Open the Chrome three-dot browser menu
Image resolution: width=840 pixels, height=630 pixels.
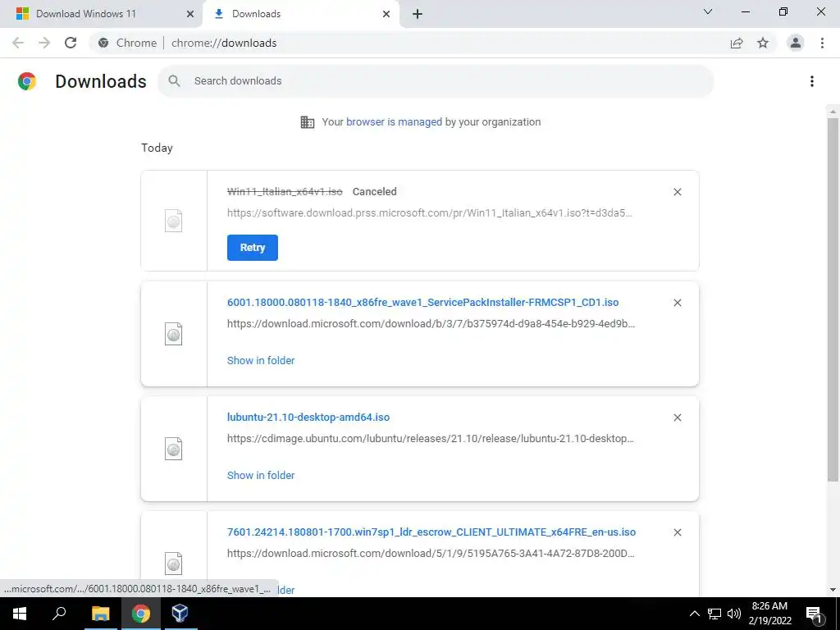pyautogui.click(x=822, y=43)
